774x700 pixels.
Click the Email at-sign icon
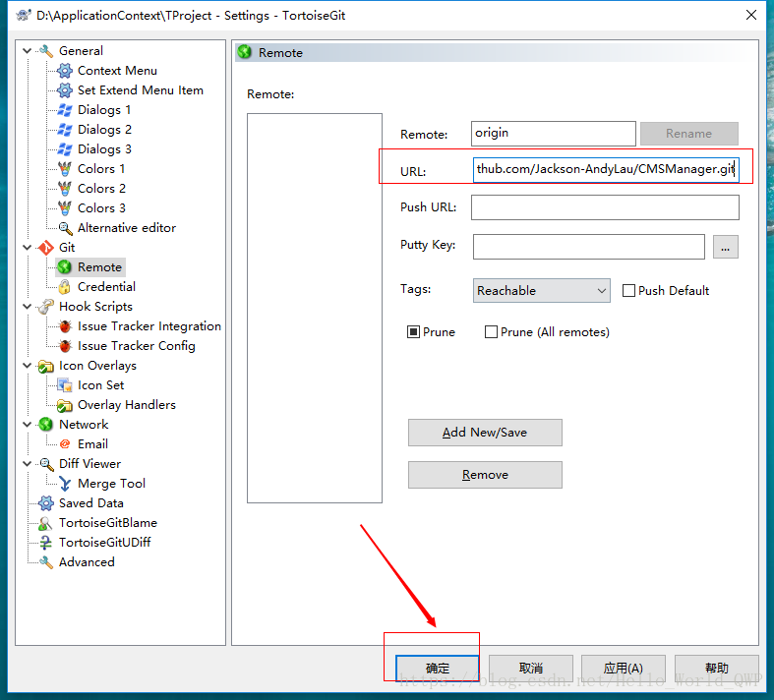click(x=65, y=444)
